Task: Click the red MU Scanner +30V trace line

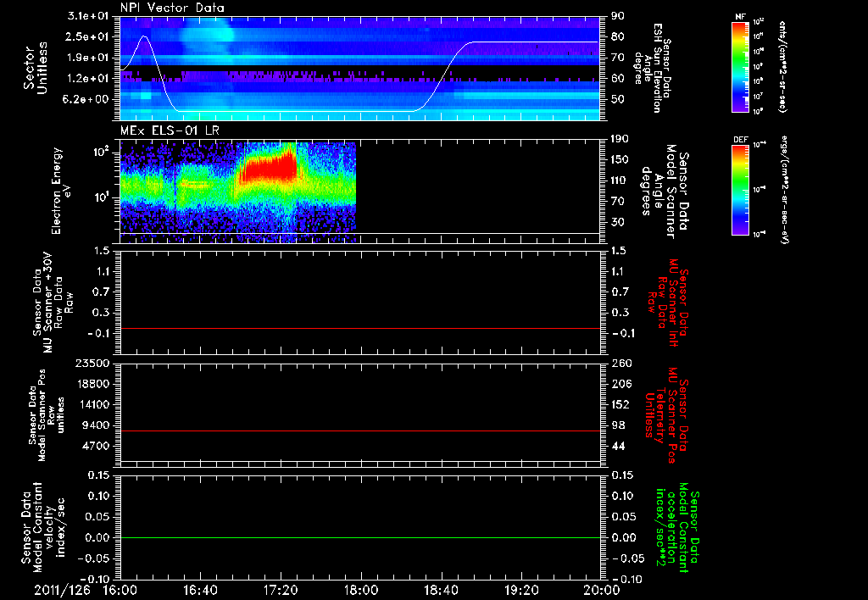Action: [x=359, y=328]
